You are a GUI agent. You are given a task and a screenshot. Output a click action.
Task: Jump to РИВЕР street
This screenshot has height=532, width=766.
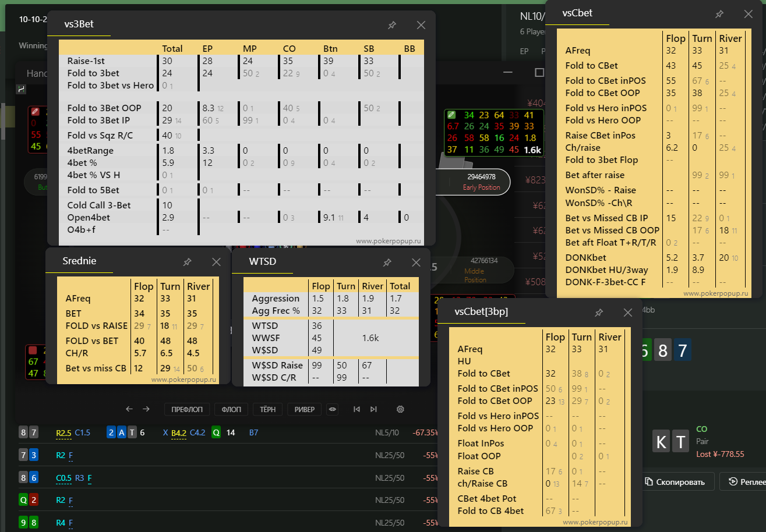tap(305, 409)
